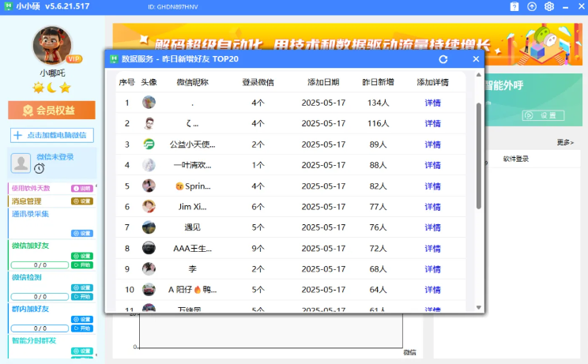Open 设置 for 智能分时群发
Screen dimensions: 588x364
click(81, 351)
